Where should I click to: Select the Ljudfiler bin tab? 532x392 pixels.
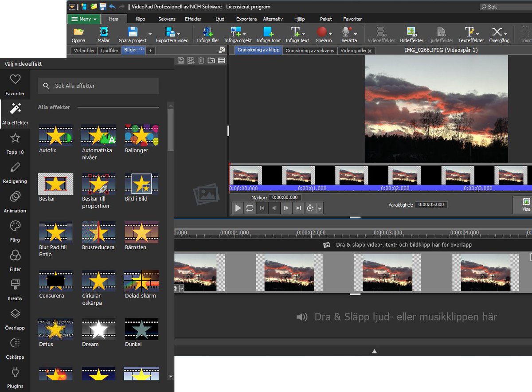tap(109, 51)
